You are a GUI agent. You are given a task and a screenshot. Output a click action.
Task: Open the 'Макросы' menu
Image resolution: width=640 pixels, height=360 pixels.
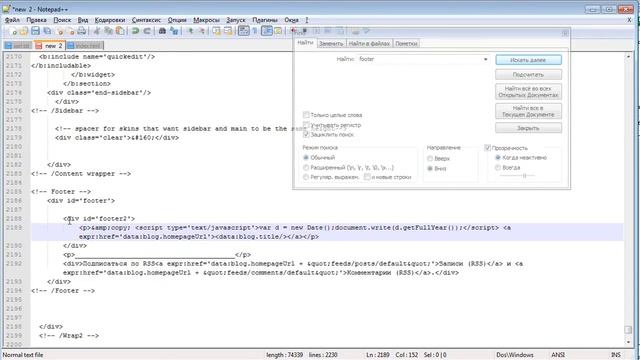[x=206, y=20]
